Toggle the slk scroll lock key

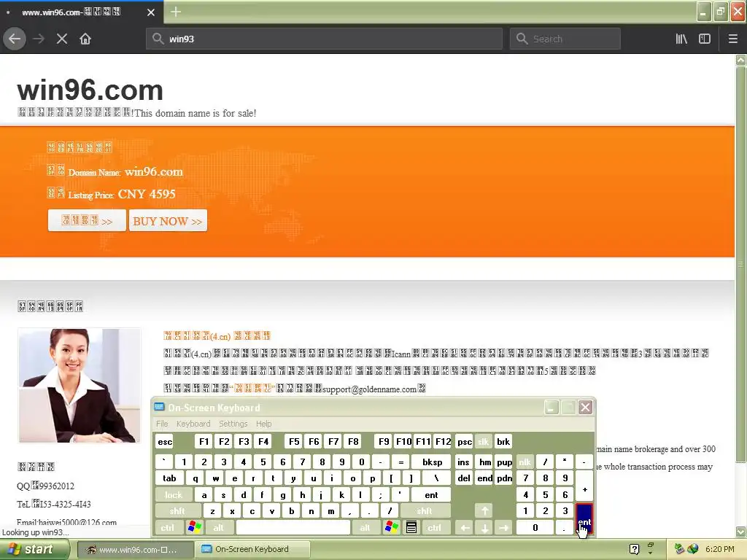483,442
